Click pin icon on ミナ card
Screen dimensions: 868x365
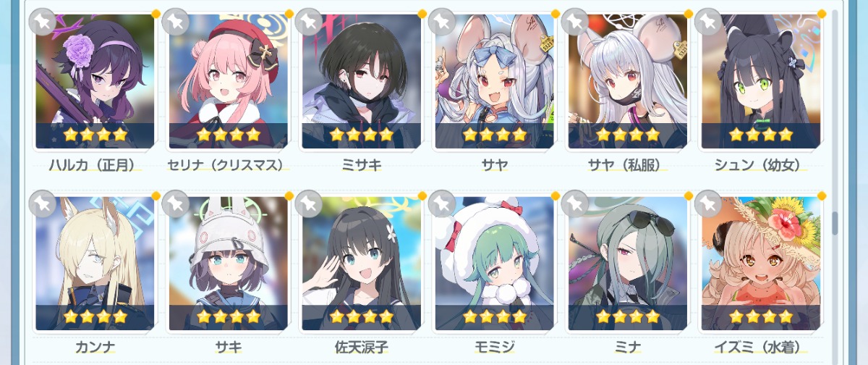click(575, 205)
